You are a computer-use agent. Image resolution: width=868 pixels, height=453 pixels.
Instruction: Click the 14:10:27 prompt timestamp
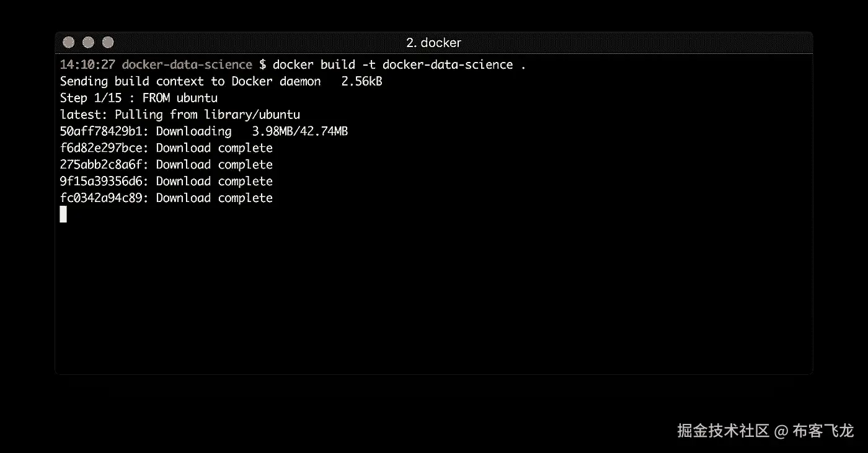coord(87,64)
